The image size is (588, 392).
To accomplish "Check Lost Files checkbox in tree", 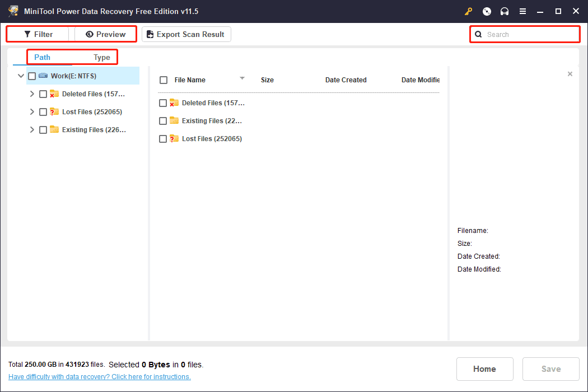I will [x=43, y=112].
